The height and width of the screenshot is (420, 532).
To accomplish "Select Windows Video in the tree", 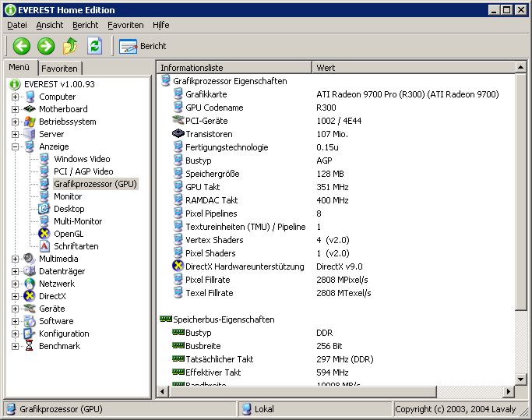I will (82, 159).
